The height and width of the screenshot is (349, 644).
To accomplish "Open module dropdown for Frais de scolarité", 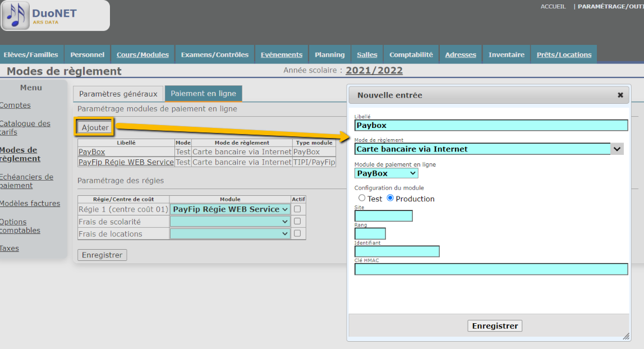I will pyautogui.click(x=230, y=222).
